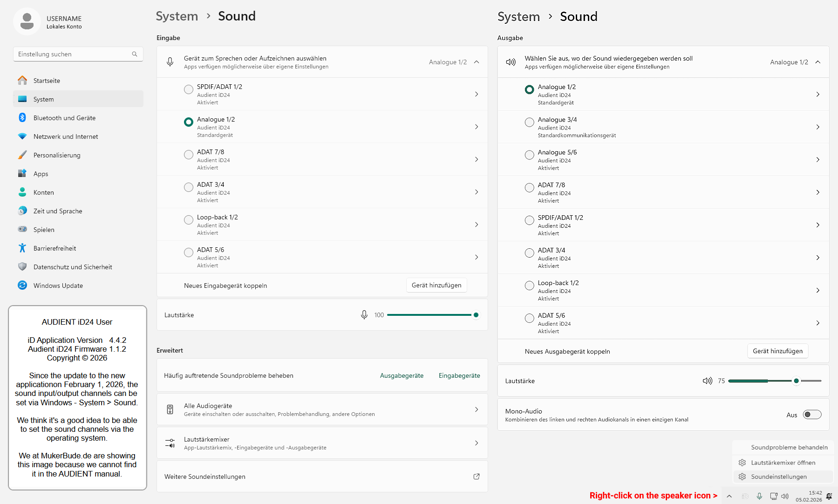Mute output using the speaker volume icon
The image size is (838, 504).
click(707, 381)
